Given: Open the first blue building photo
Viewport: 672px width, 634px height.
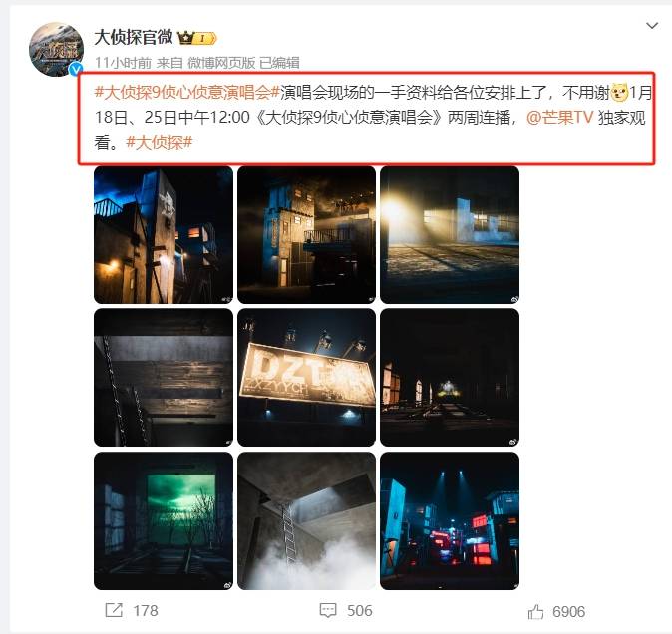Looking at the screenshot, I should (x=164, y=234).
